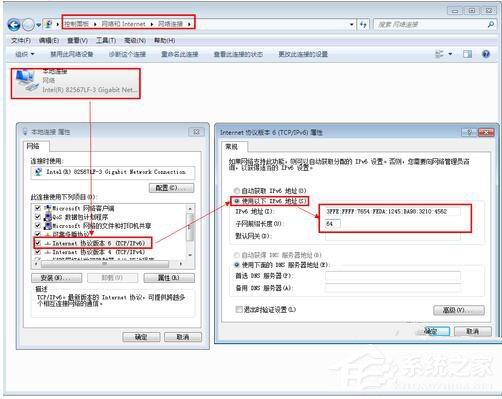Click the magnifier search icon

point(491,24)
